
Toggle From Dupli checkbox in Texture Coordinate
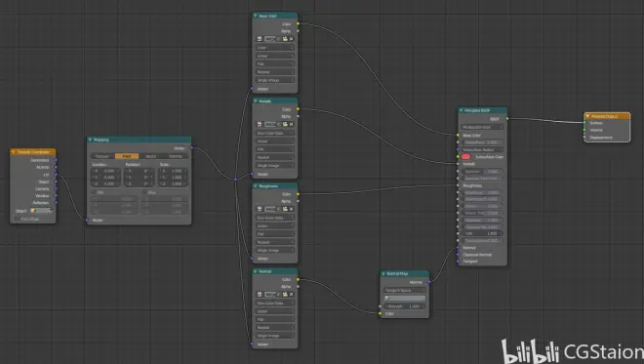pos(17,219)
